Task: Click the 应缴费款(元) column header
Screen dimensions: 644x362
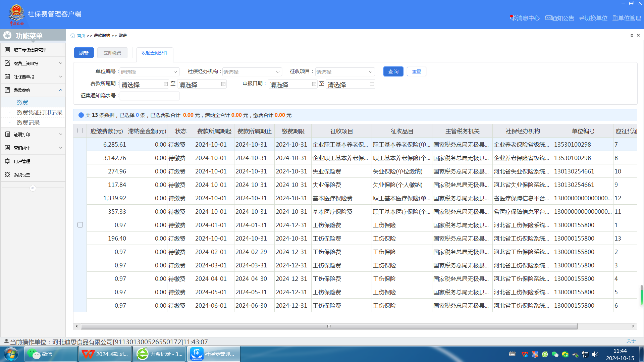Action: coord(107,131)
